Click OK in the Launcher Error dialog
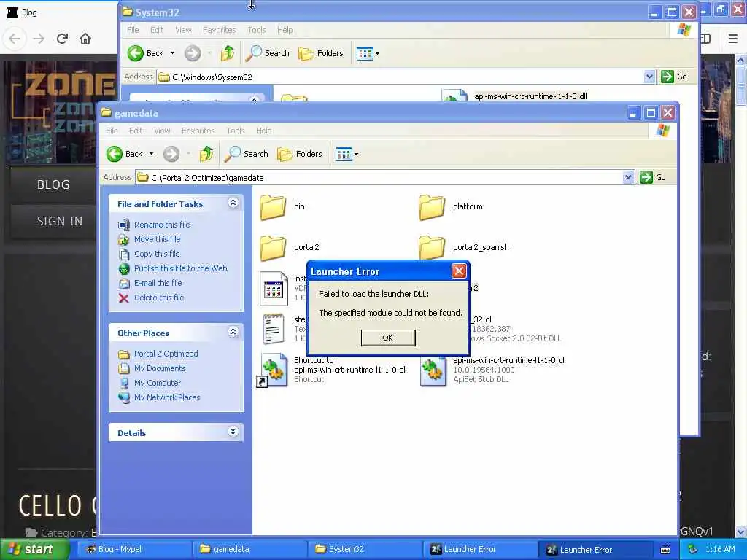The image size is (747, 560). (x=388, y=338)
